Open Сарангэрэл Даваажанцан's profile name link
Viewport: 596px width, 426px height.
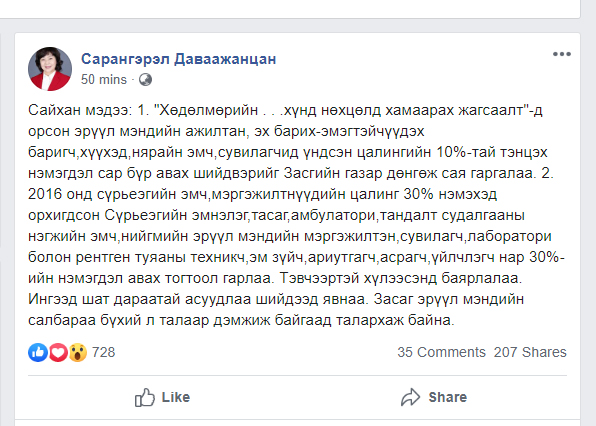(x=179, y=59)
